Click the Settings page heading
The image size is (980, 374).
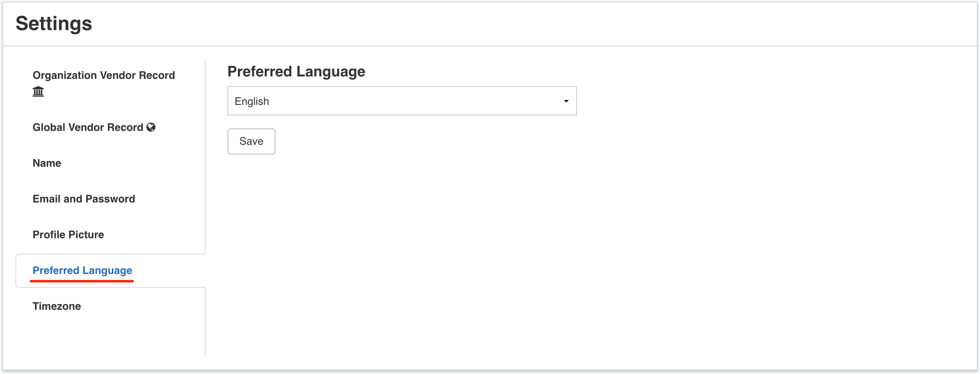[54, 24]
